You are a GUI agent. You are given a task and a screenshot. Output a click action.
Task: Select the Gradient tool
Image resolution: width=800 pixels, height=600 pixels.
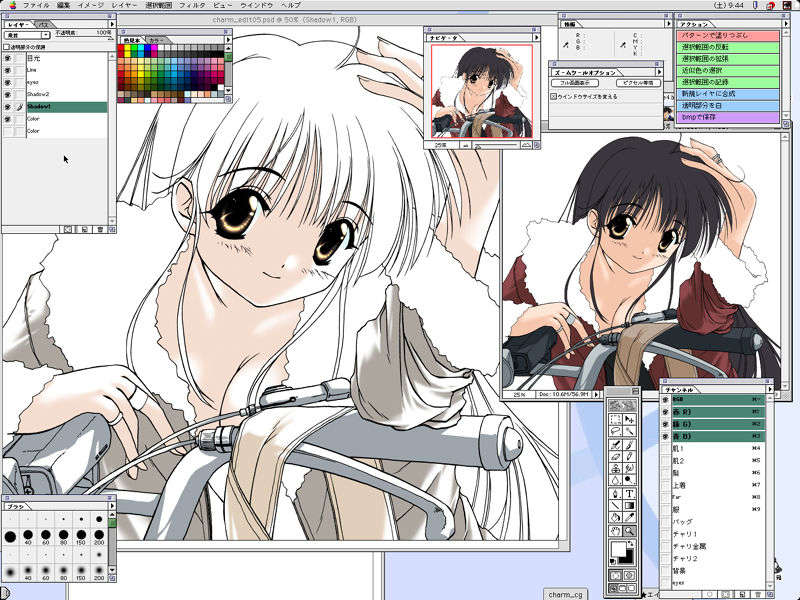click(x=630, y=506)
